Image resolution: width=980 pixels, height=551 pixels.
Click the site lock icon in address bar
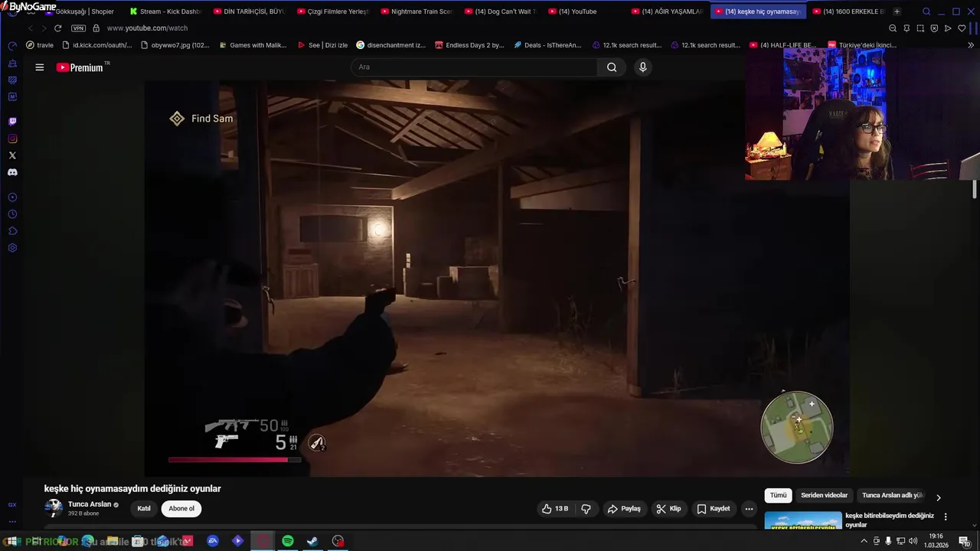coord(96,28)
